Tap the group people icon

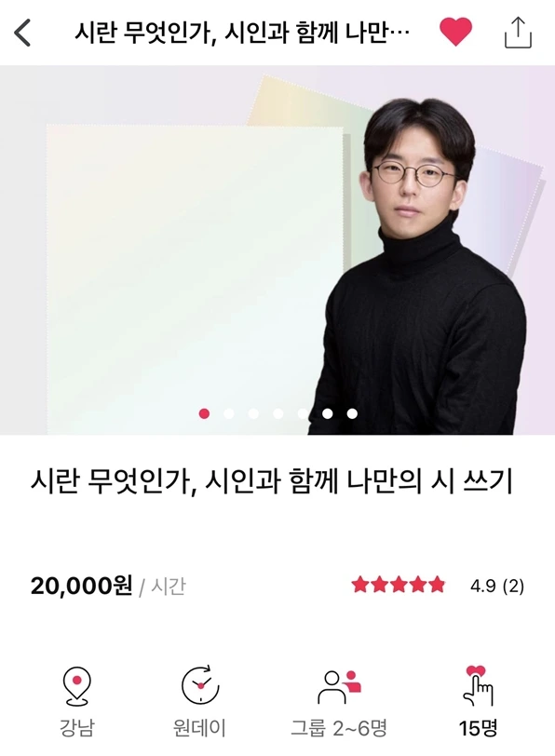[x=340, y=686]
